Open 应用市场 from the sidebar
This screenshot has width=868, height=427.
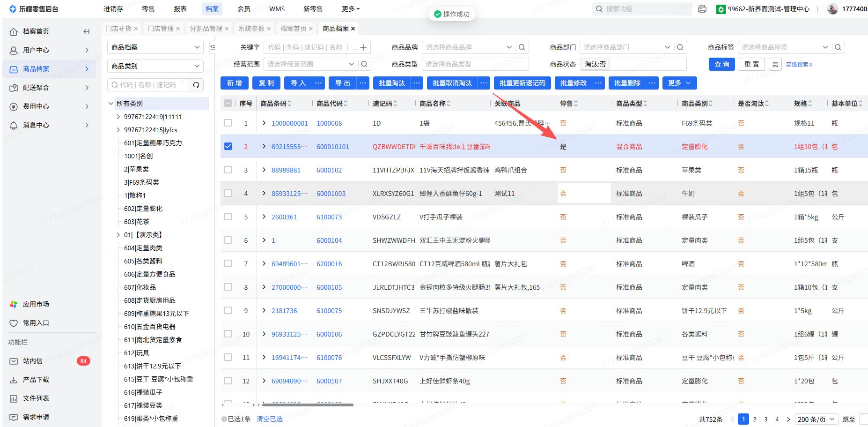click(x=36, y=304)
